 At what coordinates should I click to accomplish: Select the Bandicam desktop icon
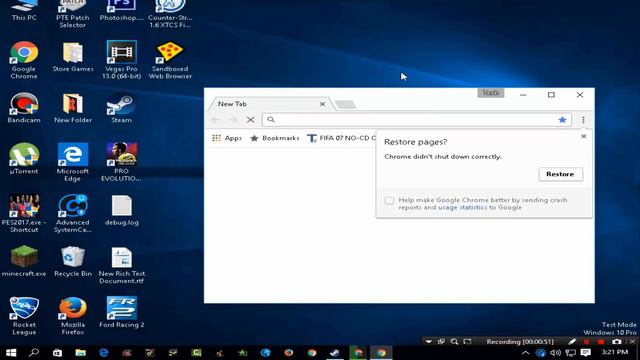tap(24, 108)
